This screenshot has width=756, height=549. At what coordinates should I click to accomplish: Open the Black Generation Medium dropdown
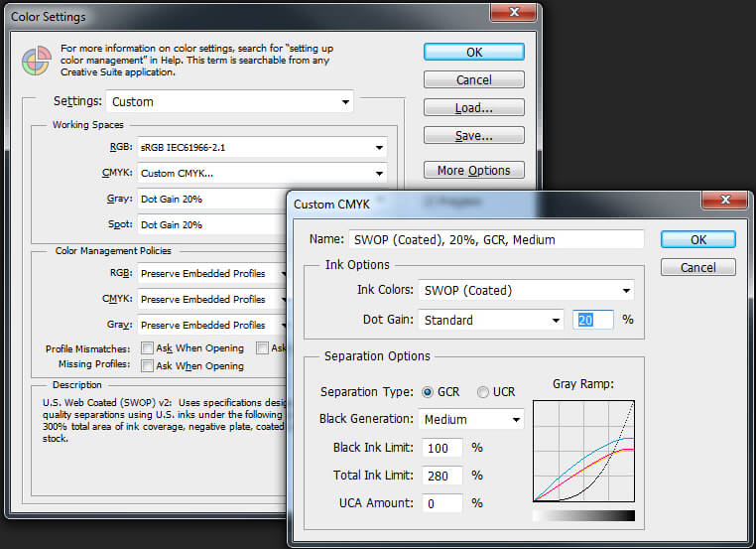tap(471, 420)
